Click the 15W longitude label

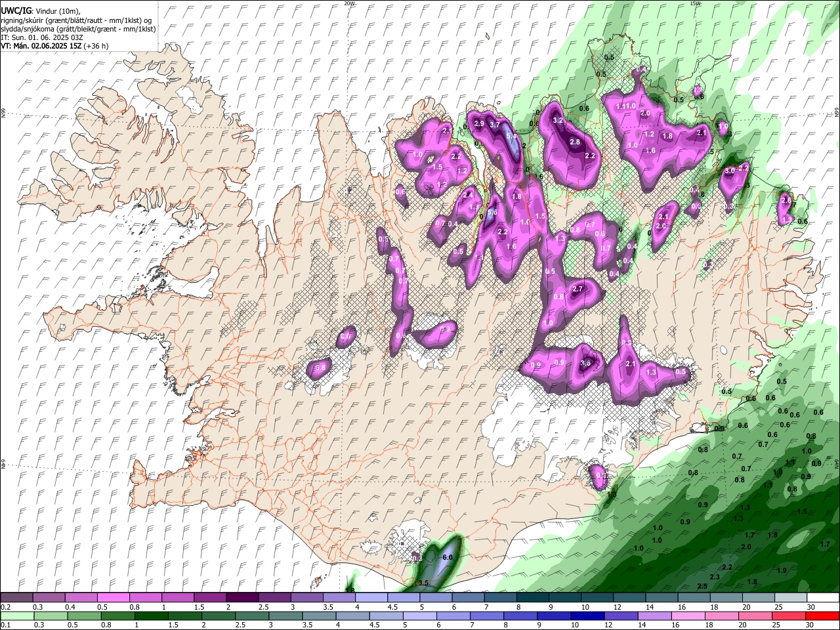click(x=696, y=3)
